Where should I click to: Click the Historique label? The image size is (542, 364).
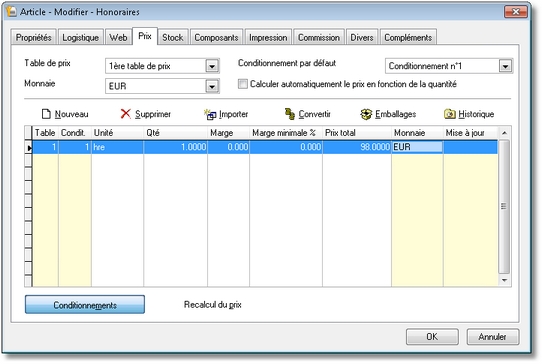pos(476,114)
